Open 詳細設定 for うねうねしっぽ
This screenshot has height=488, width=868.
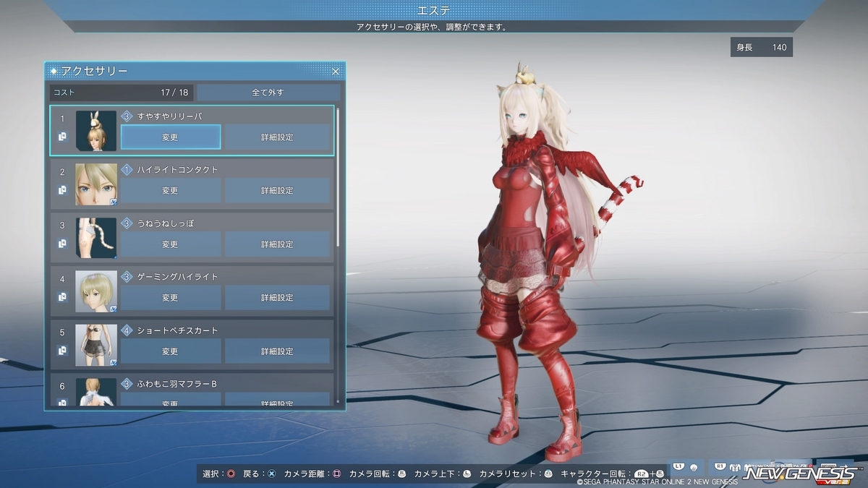[277, 244]
